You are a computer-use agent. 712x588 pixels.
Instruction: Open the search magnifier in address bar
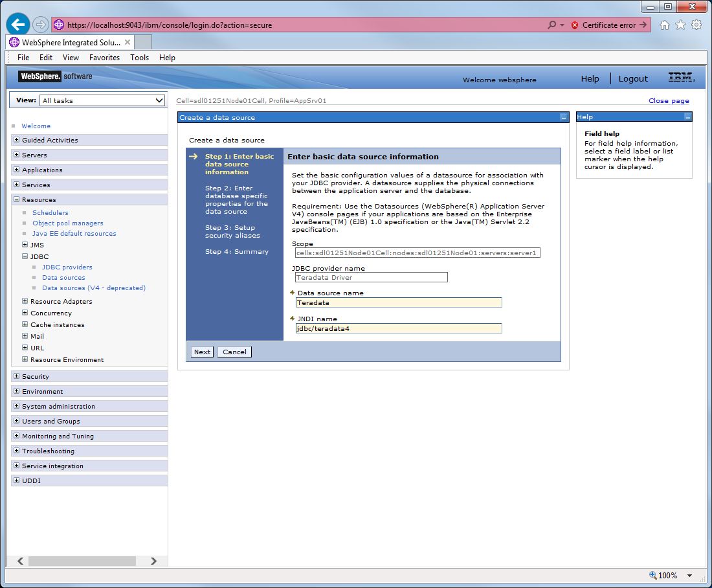tap(551, 25)
